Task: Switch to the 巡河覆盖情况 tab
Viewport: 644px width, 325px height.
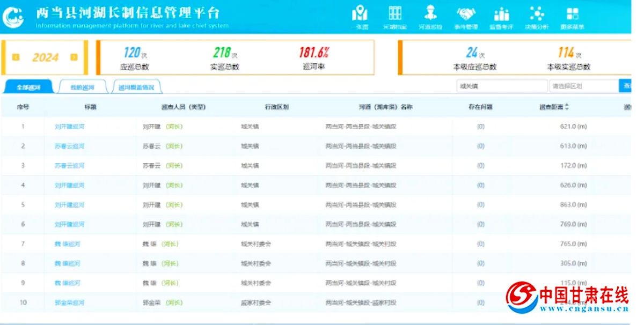Action: click(x=136, y=87)
